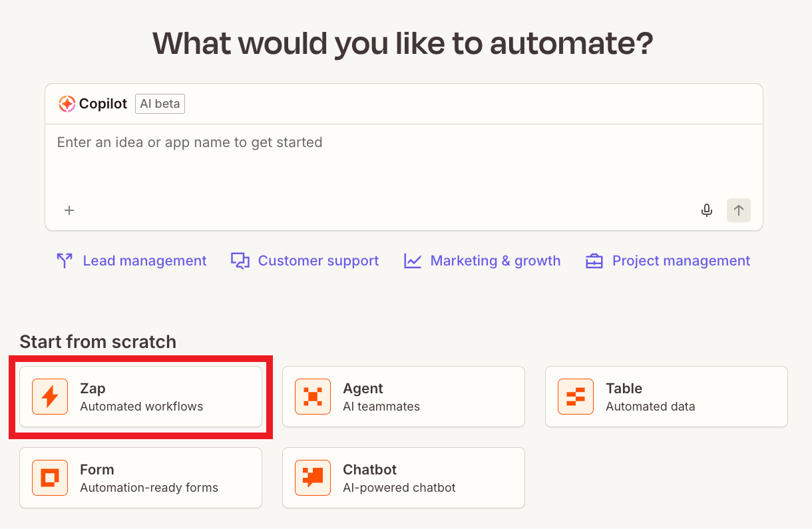Click the Zap lightning bolt icon
The width and height of the screenshot is (812, 529).
(x=50, y=397)
